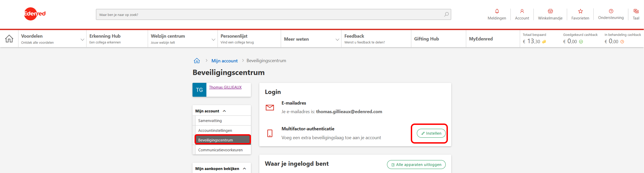Click the Edenred logo
This screenshot has width=644, height=173.
(x=35, y=14)
